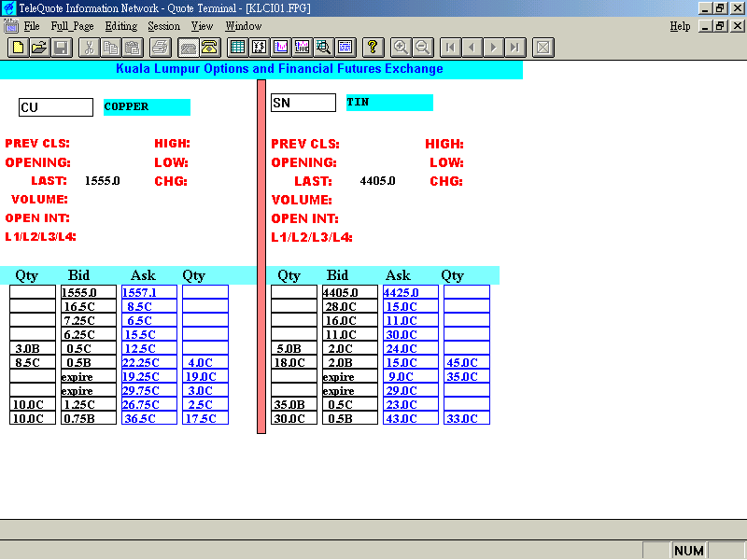
Task: Click copper ask quantity 17.5C
Action: tap(205, 418)
